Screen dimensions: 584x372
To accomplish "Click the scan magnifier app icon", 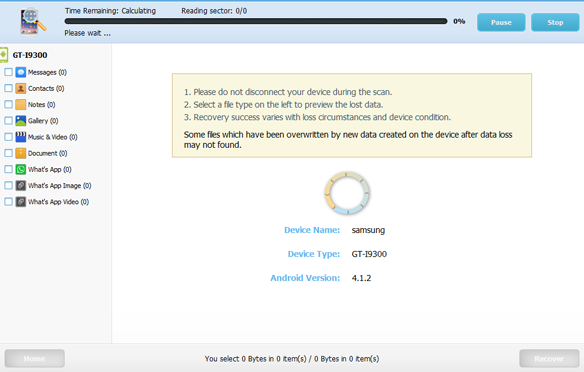I will tap(33, 22).
